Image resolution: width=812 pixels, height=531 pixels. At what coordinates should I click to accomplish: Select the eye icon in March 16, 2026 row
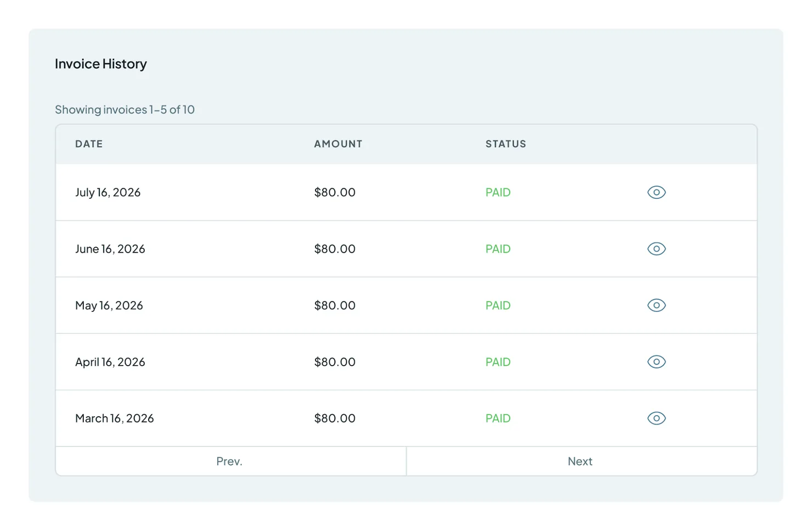[x=656, y=418]
